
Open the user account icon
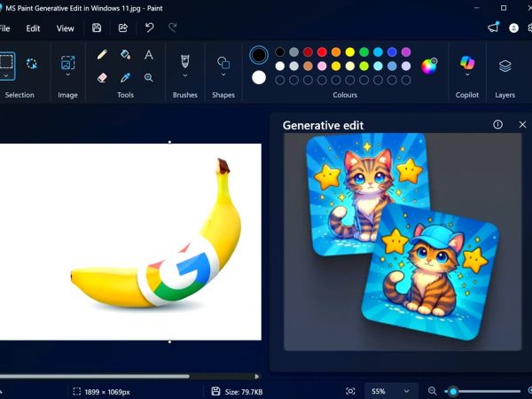click(513, 27)
